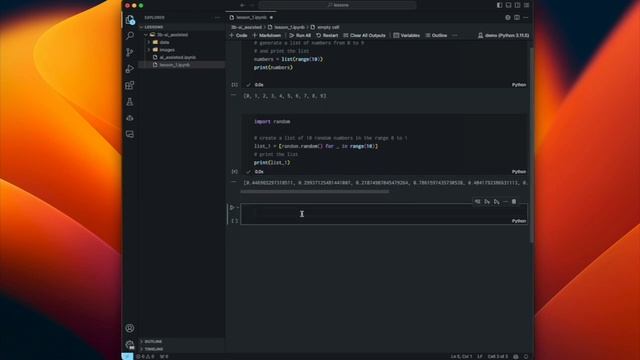Toggle secondary side bar layout icon

518,5
